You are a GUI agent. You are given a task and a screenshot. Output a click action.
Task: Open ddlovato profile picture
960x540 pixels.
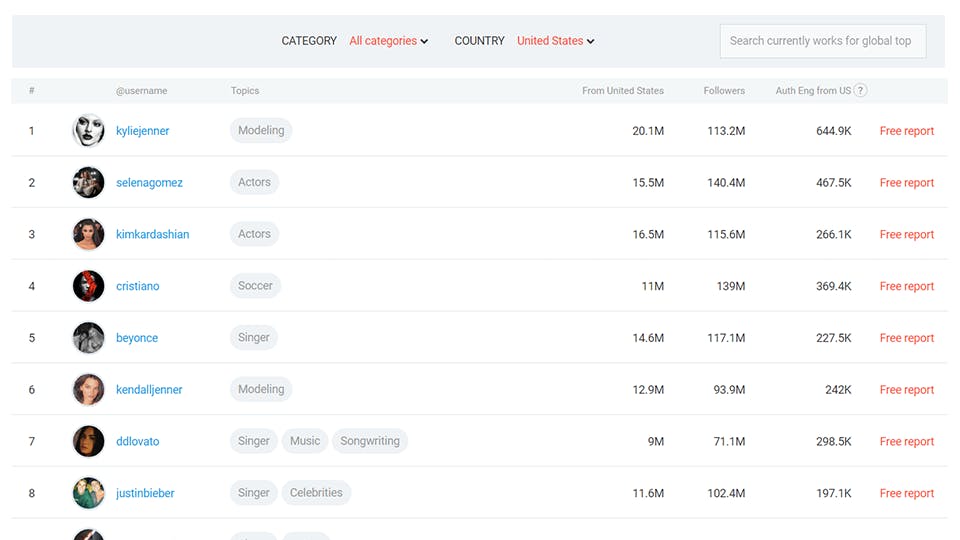89,441
